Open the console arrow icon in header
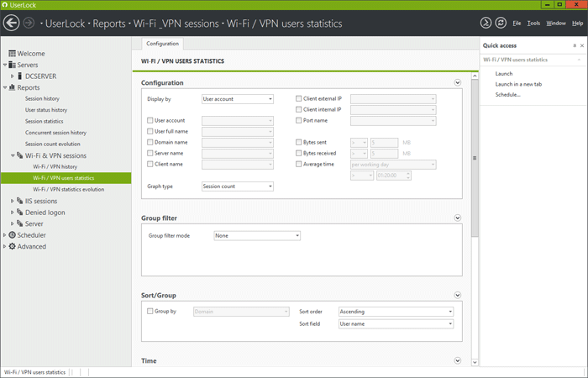588x378 pixels. 486,23
